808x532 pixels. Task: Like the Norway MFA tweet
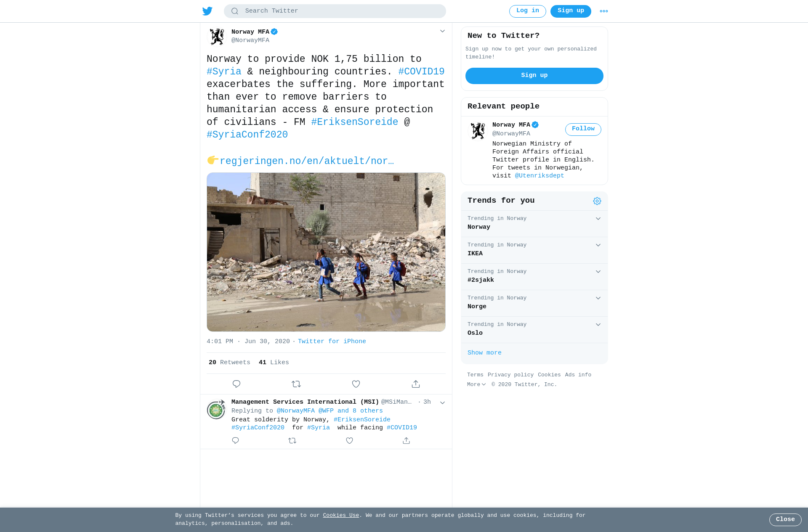356,384
